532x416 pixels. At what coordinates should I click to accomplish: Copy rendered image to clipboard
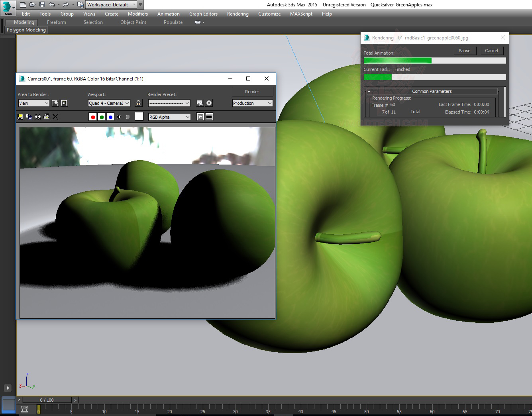(29, 117)
